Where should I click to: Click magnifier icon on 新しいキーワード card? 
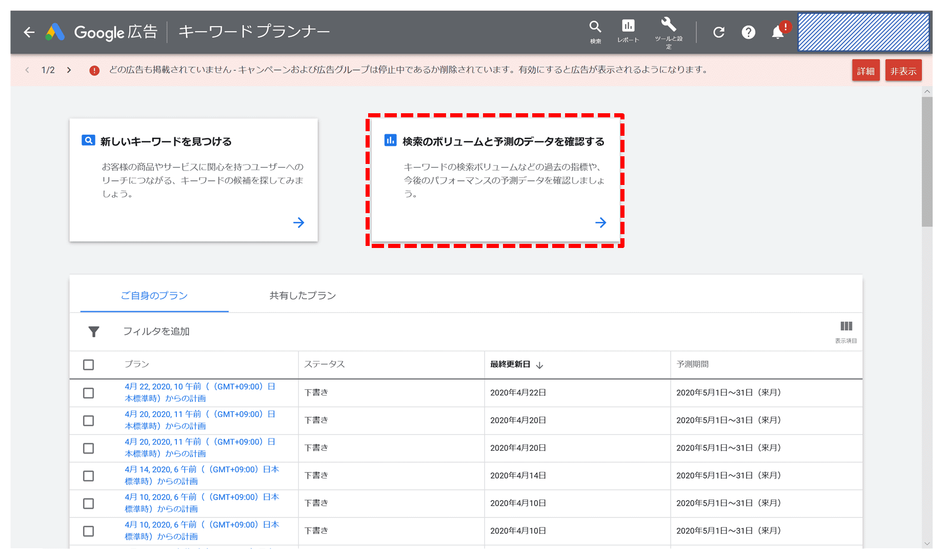[x=88, y=140]
